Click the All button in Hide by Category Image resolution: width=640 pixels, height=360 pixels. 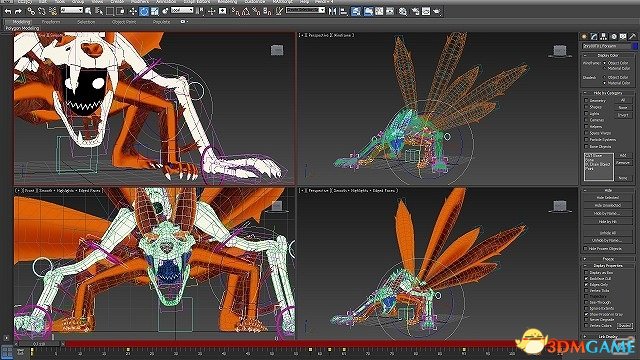pyautogui.click(x=623, y=100)
